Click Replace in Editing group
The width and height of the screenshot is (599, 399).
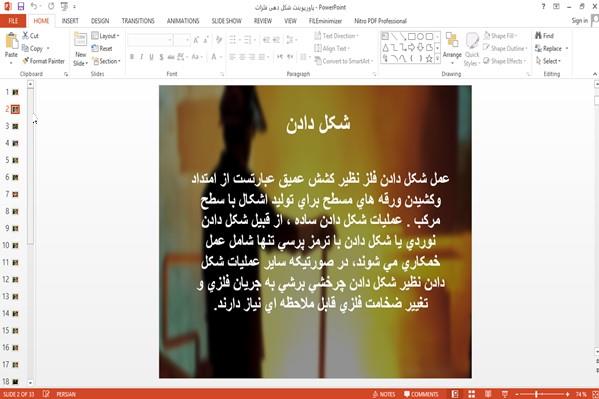click(x=552, y=49)
